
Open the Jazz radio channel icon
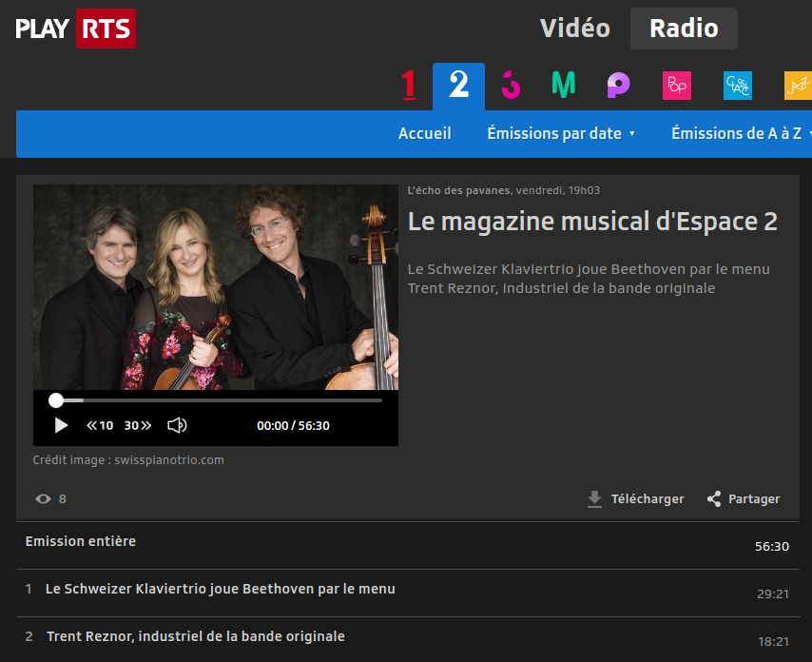[x=797, y=86]
